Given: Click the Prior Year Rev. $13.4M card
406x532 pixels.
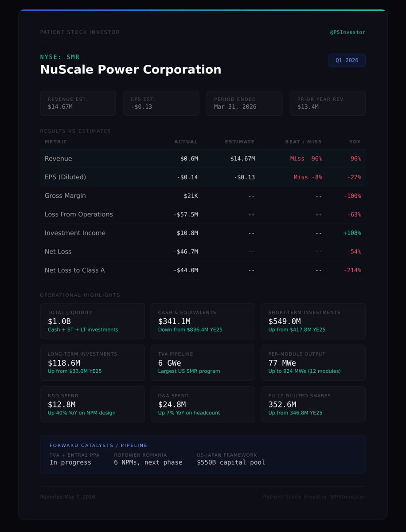Looking at the screenshot, I should click(x=328, y=103).
